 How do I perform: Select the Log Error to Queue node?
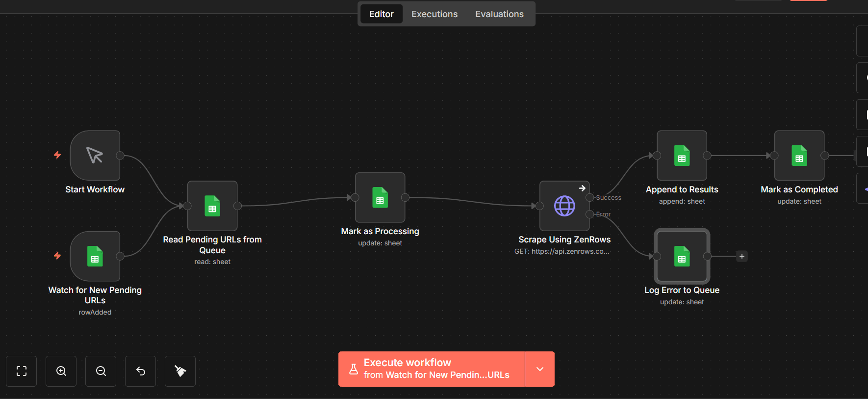[682, 256]
